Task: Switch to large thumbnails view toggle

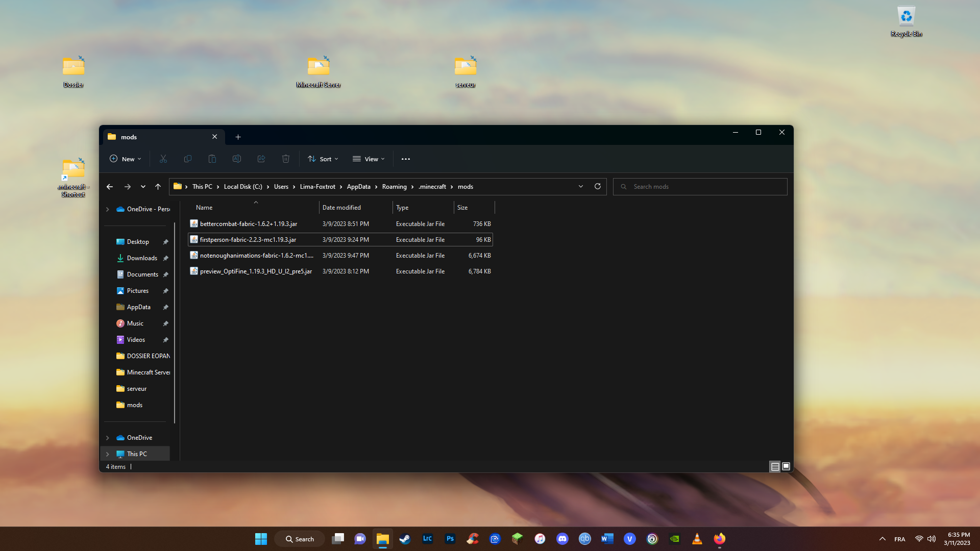Action: (x=786, y=466)
